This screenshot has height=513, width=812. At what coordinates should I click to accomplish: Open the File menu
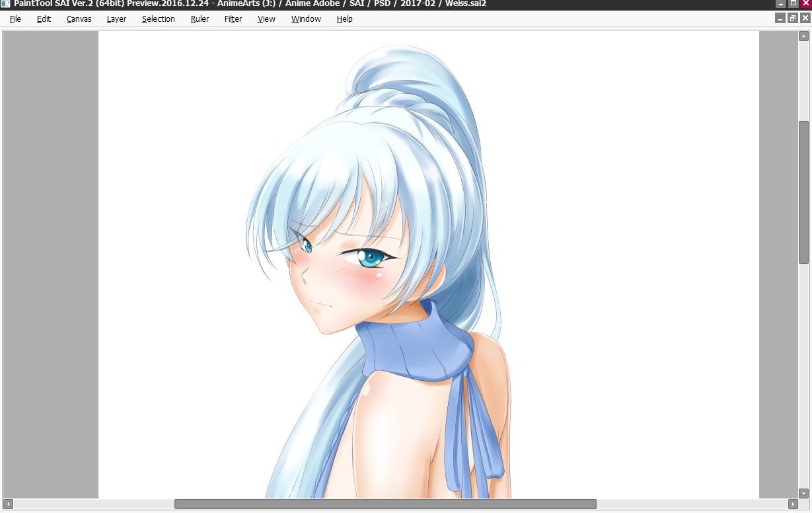pyautogui.click(x=15, y=19)
